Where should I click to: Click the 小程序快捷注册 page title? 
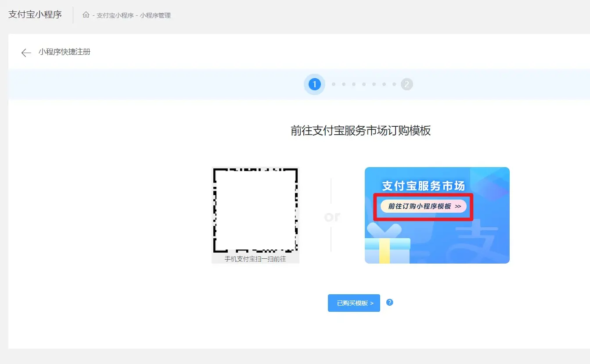click(64, 52)
